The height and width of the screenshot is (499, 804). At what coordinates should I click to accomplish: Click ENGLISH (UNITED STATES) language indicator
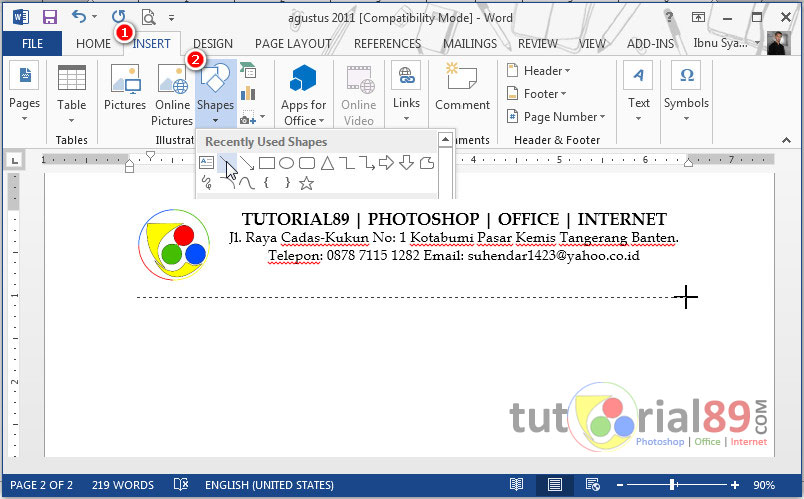269,485
